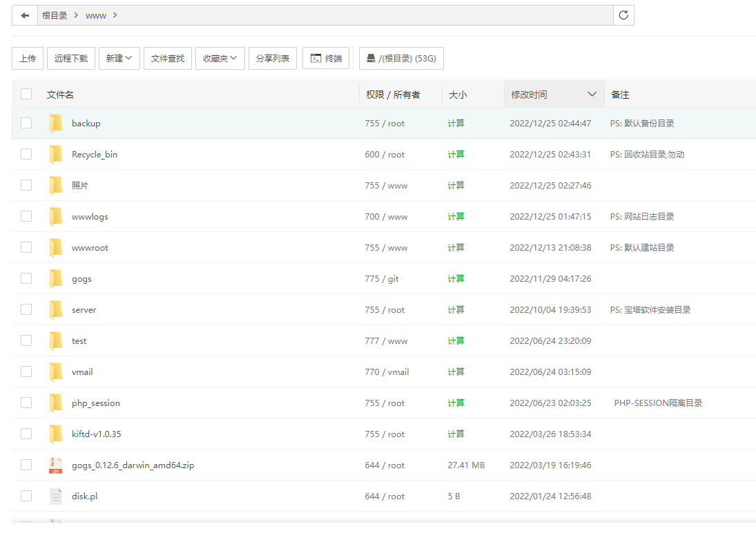Expand the chevron after www in path
This screenshot has height=540, width=756.
(115, 15)
